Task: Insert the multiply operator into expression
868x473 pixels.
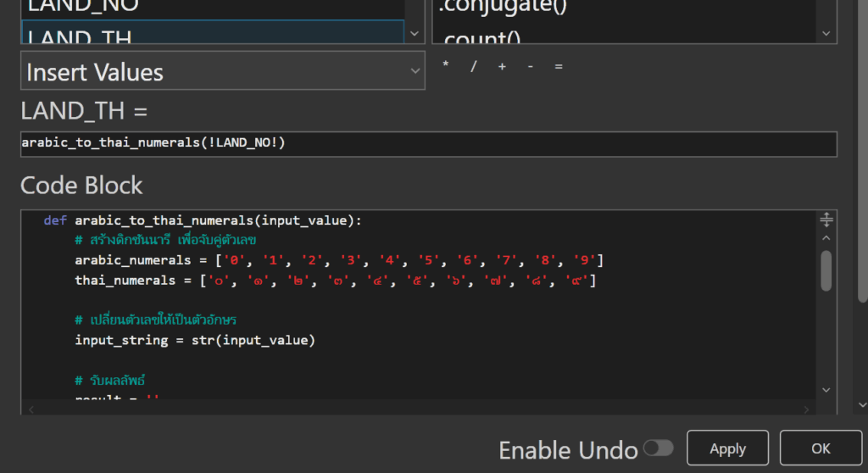Action: (x=446, y=67)
